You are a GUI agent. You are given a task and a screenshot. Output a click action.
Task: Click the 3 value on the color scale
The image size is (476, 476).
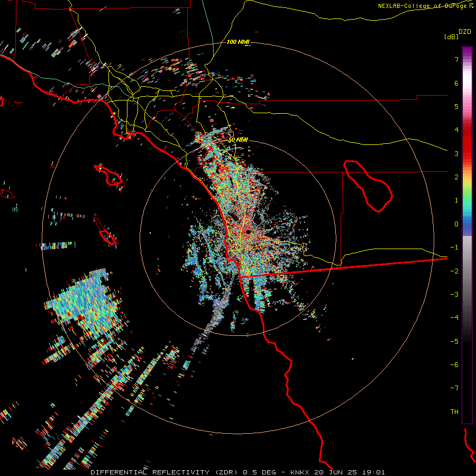[456, 153]
